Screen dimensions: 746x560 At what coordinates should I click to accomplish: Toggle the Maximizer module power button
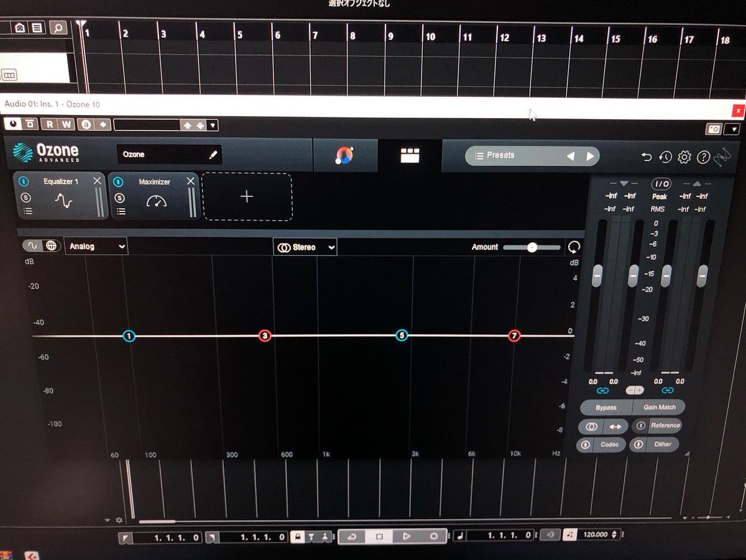pyautogui.click(x=119, y=181)
